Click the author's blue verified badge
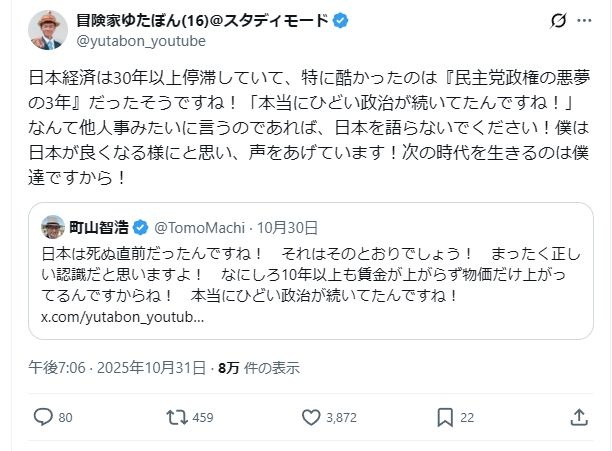Screen dimensions: 612x451 pos(340,20)
